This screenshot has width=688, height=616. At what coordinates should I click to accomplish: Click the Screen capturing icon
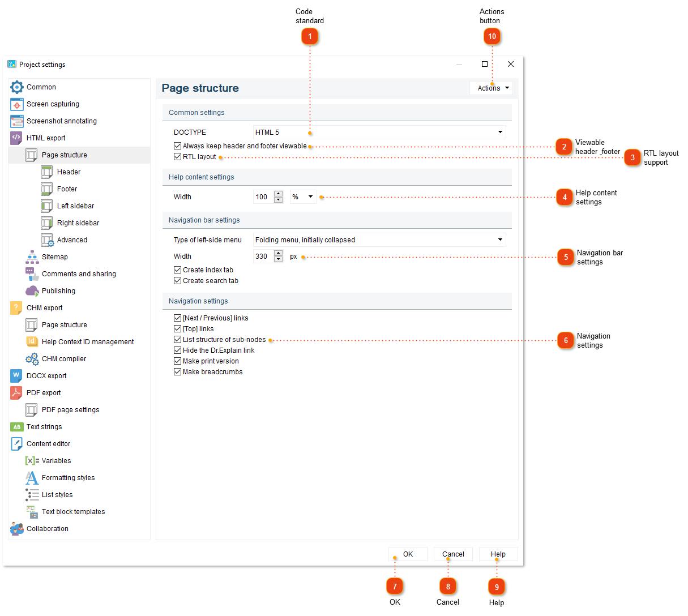(x=16, y=104)
